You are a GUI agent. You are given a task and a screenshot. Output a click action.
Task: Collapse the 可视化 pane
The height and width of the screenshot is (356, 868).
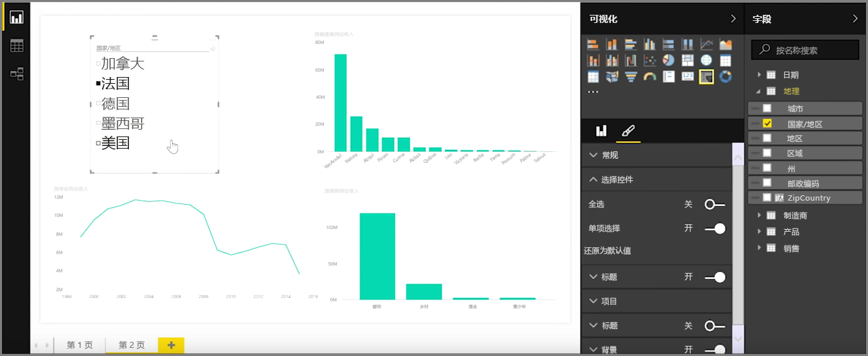[733, 19]
